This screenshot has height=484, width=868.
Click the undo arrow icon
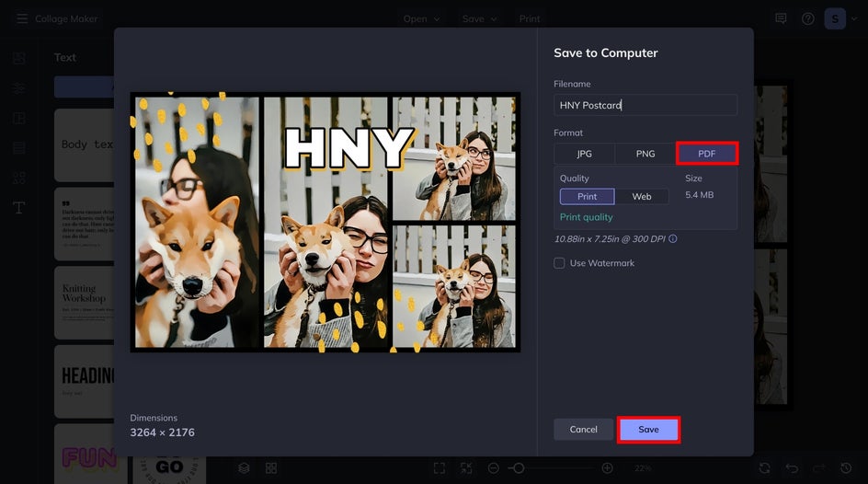point(792,468)
